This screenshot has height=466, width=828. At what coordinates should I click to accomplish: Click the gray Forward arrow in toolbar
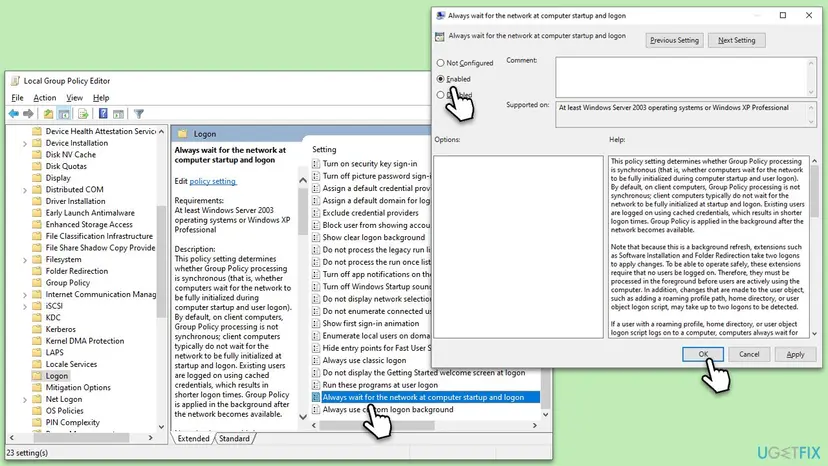(x=29, y=114)
